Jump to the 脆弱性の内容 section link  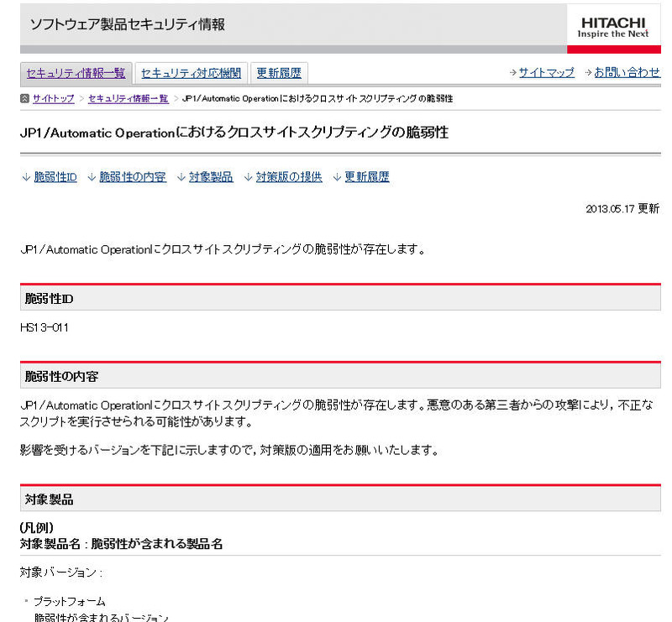(133, 177)
